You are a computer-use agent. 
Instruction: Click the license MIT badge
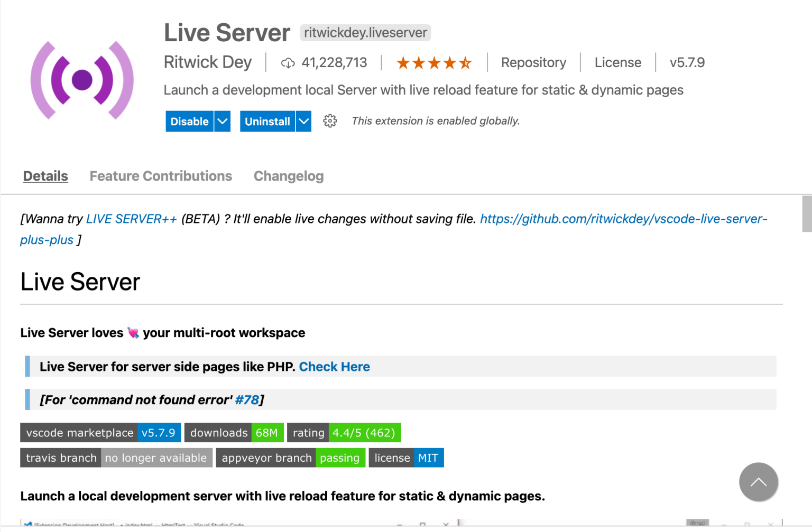(x=406, y=458)
